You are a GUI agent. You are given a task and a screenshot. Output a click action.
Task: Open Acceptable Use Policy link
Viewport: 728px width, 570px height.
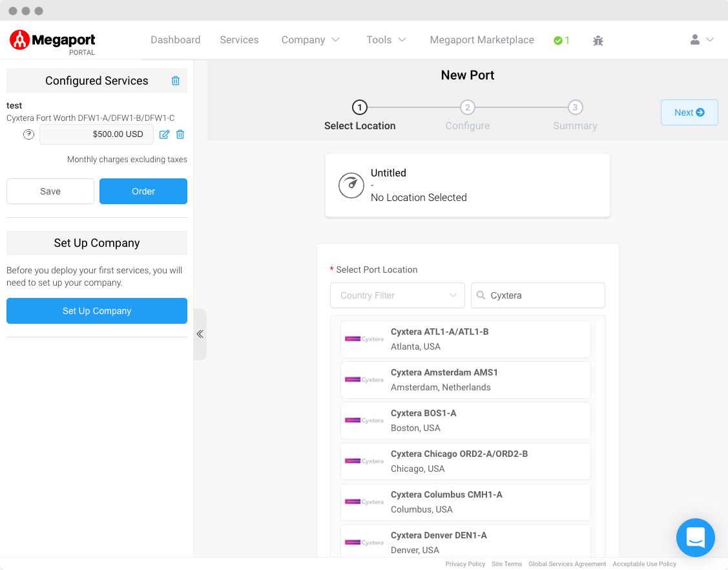(644, 564)
